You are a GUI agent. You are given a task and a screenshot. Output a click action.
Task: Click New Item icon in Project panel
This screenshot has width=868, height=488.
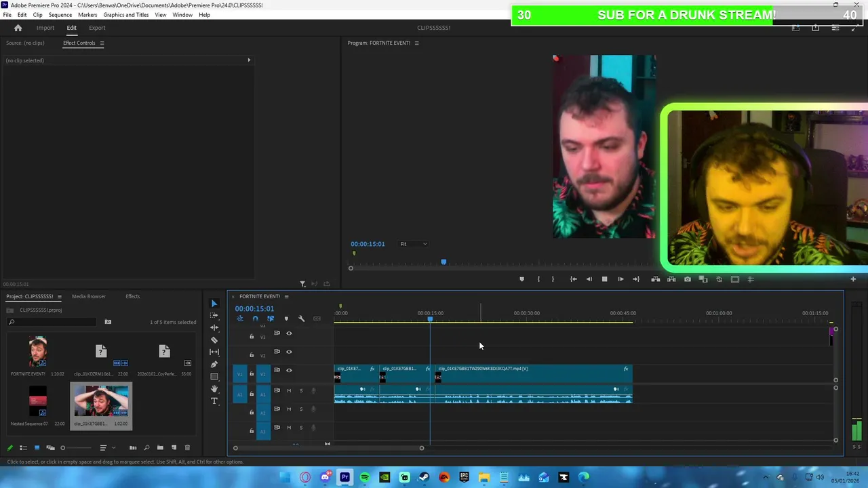pyautogui.click(x=174, y=447)
